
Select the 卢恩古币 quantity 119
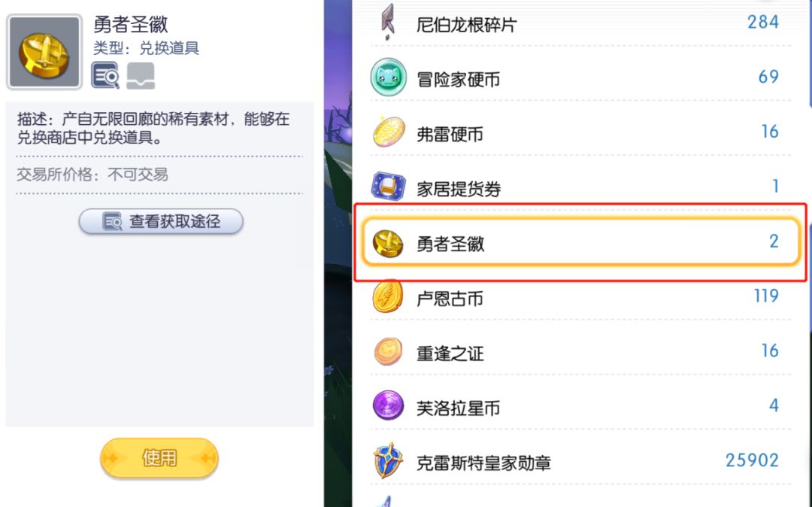click(765, 296)
